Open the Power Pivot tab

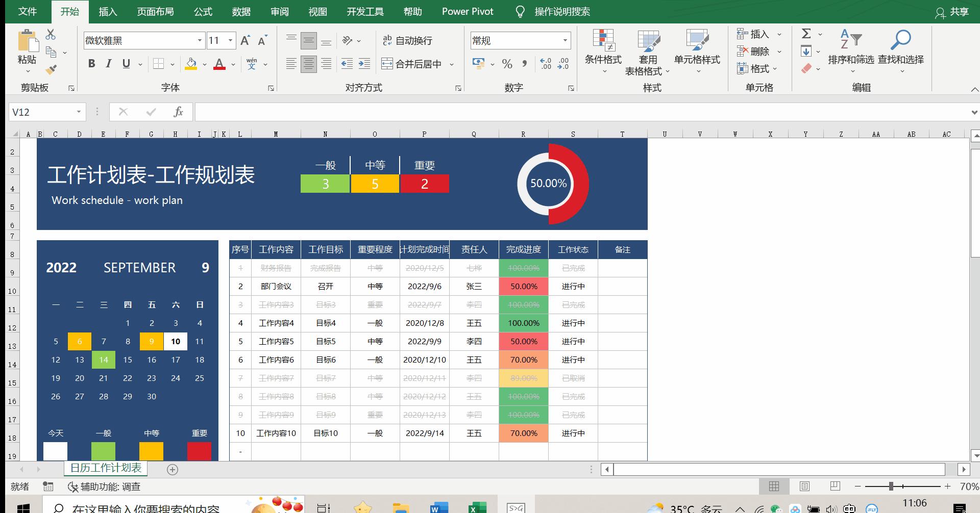467,11
